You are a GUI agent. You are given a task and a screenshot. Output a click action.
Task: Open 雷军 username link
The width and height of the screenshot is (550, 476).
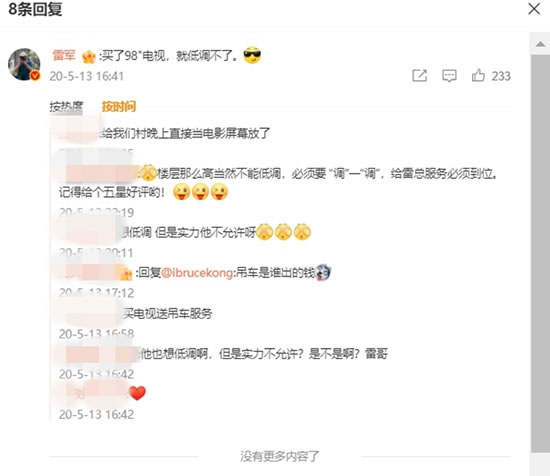tap(64, 55)
